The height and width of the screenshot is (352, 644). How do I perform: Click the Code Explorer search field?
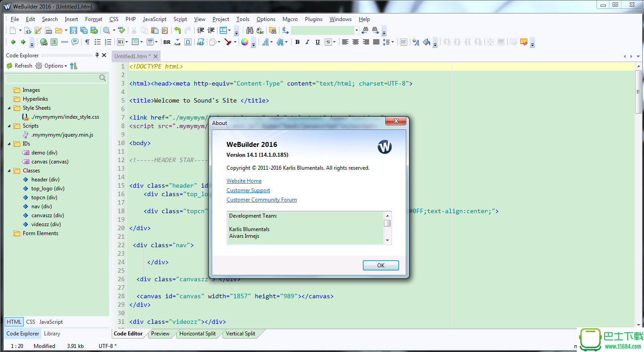click(57, 78)
